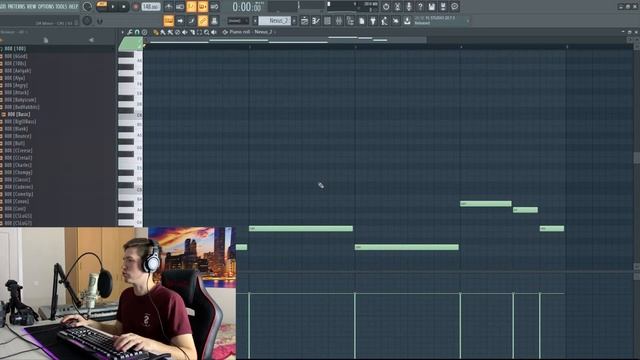Click the microphone one-click recording icon
640x360 pixels.
(x=409, y=7)
